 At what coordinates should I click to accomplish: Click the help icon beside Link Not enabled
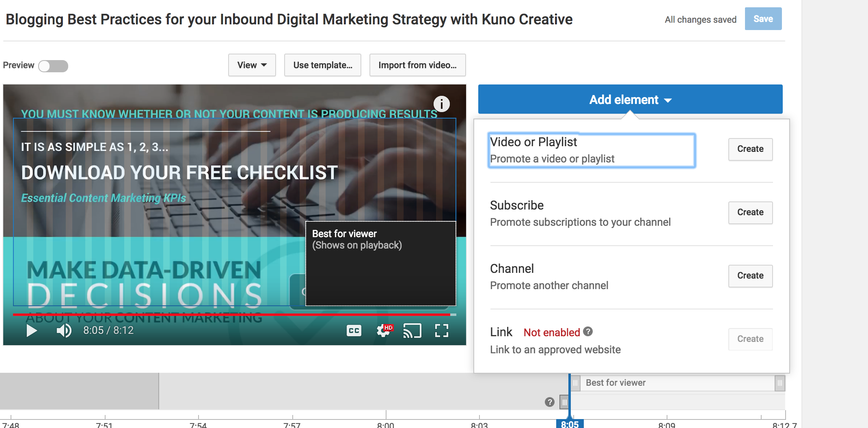[x=587, y=332]
